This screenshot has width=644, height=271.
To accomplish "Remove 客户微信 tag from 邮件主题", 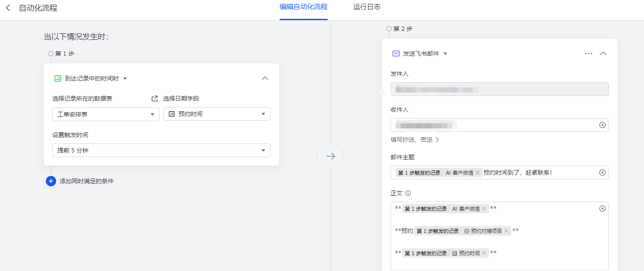I will (477, 173).
